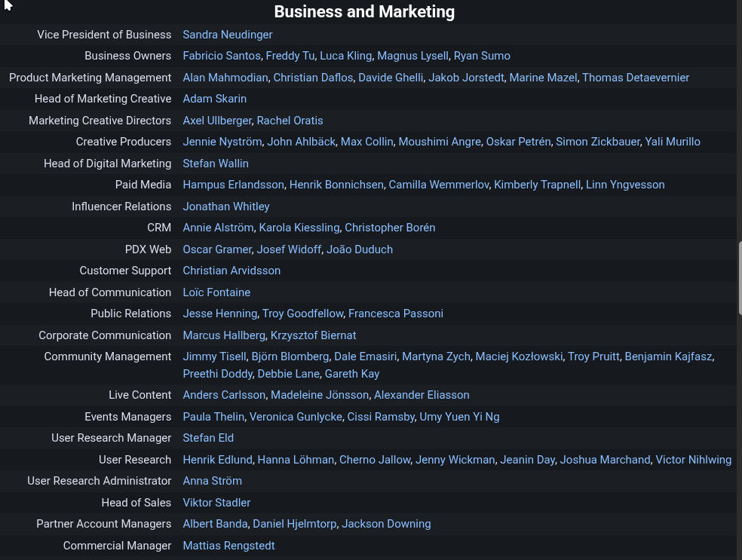This screenshot has width=742, height=560.
Task: Select Christopher Borén link
Action: [390, 228]
